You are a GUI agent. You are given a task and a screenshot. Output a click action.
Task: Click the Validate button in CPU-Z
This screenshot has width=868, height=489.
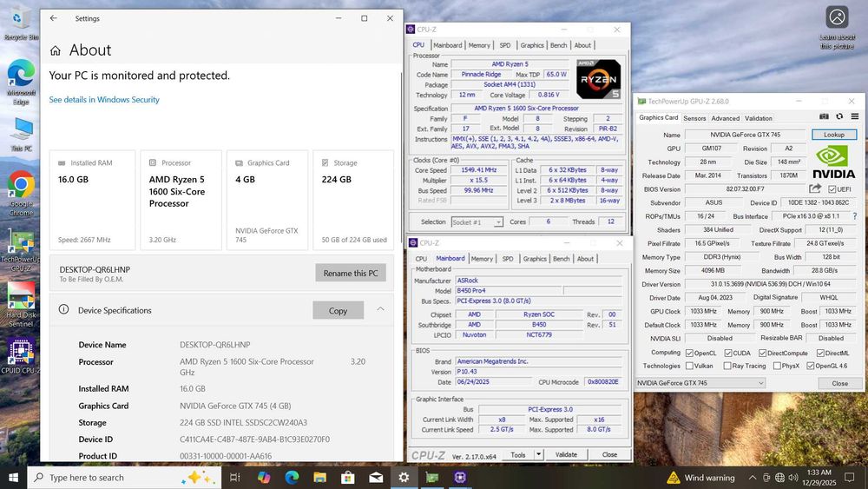click(x=566, y=454)
